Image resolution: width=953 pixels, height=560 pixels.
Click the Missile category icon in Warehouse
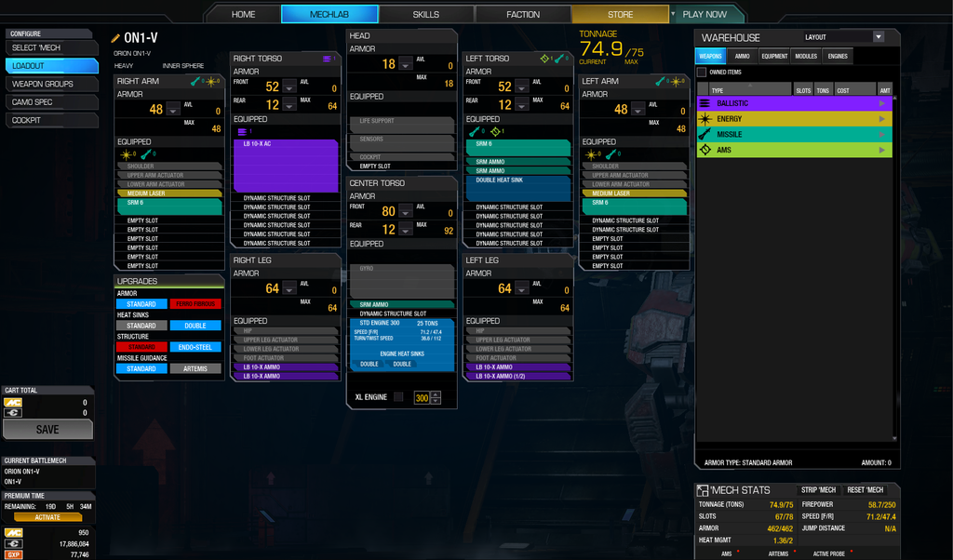click(x=705, y=135)
